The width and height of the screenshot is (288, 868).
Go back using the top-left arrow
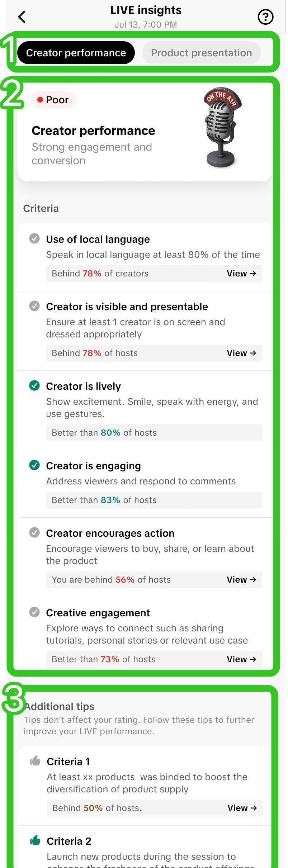pyautogui.click(x=22, y=17)
